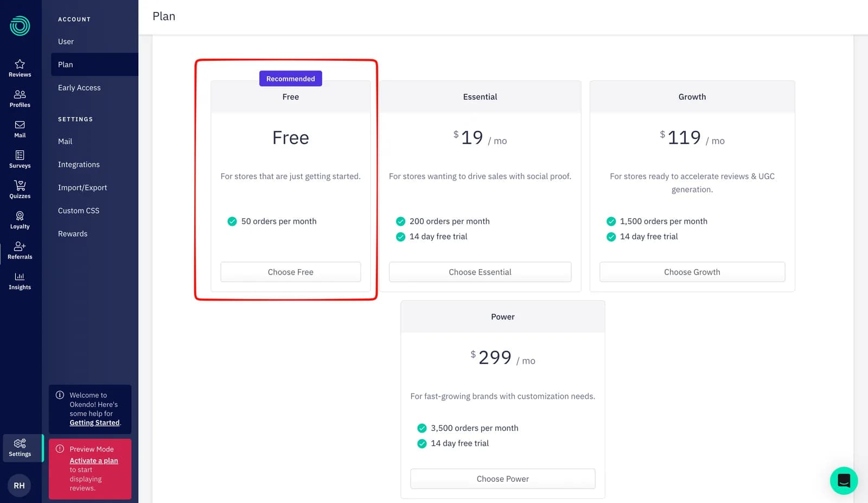
Task: Click the RH user avatar
Action: [19, 486]
